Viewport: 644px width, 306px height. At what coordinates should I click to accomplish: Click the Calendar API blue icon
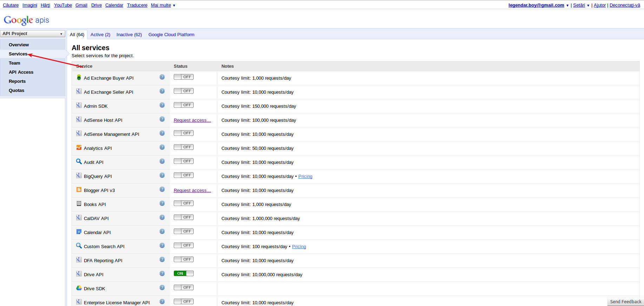point(79,232)
